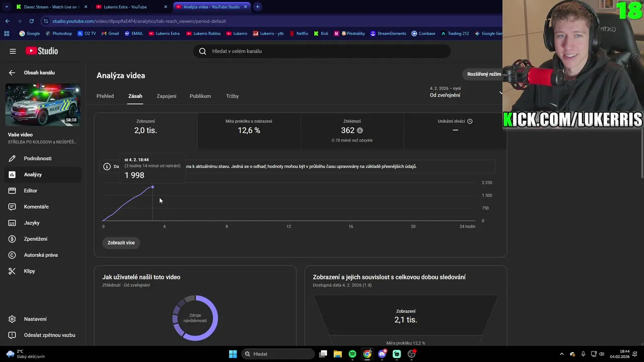Open the browser tab search dropdown arrow
644x362 pixels.
[x=7, y=7]
